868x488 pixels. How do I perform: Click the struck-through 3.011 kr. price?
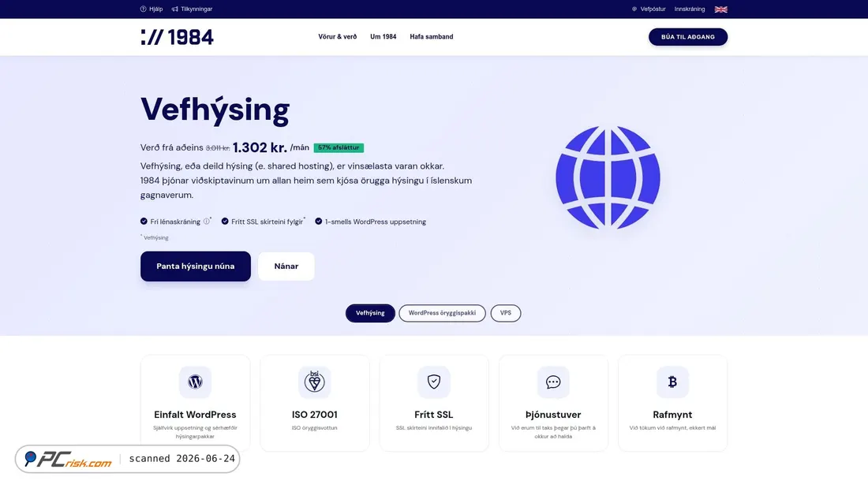(x=218, y=148)
